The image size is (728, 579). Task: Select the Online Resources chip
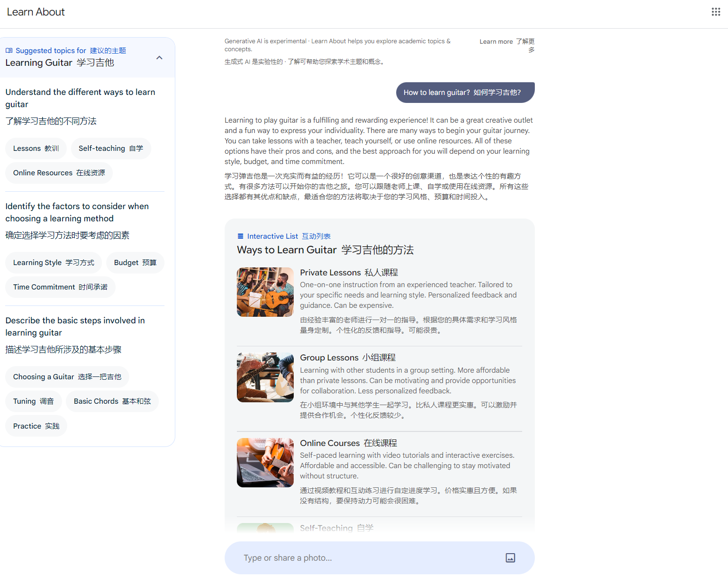tap(59, 173)
